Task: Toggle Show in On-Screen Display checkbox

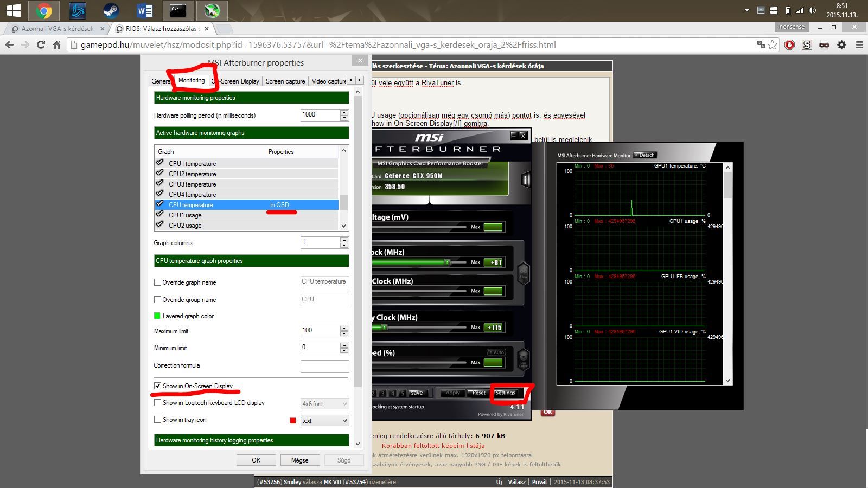Action: 157,386
